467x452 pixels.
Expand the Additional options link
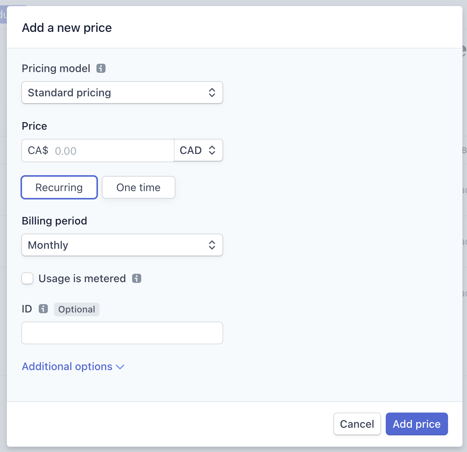[73, 367]
